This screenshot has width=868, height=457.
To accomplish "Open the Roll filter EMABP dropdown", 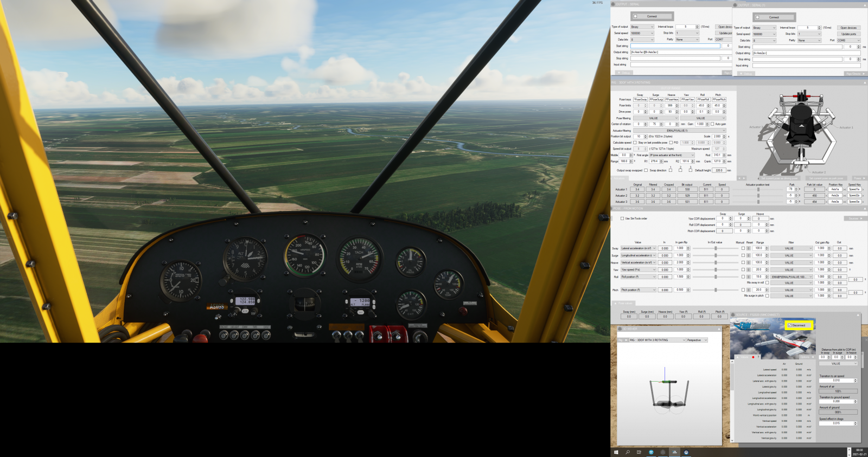I will (792, 276).
